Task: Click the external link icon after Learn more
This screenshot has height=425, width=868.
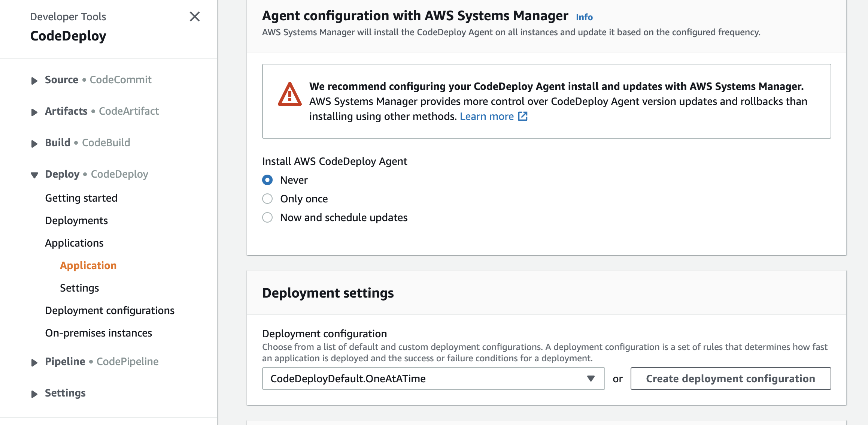Action: point(523,116)
